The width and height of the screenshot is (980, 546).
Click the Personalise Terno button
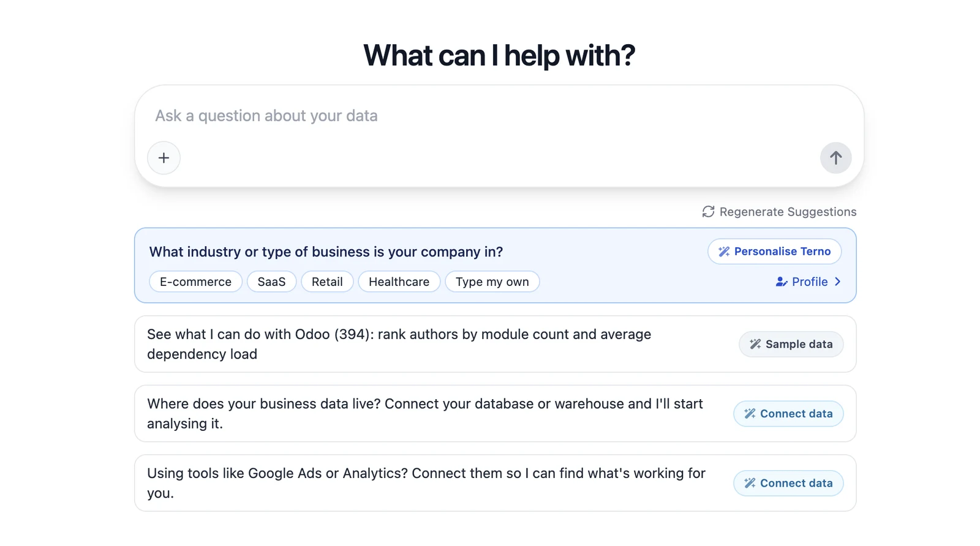click(774, 252)
